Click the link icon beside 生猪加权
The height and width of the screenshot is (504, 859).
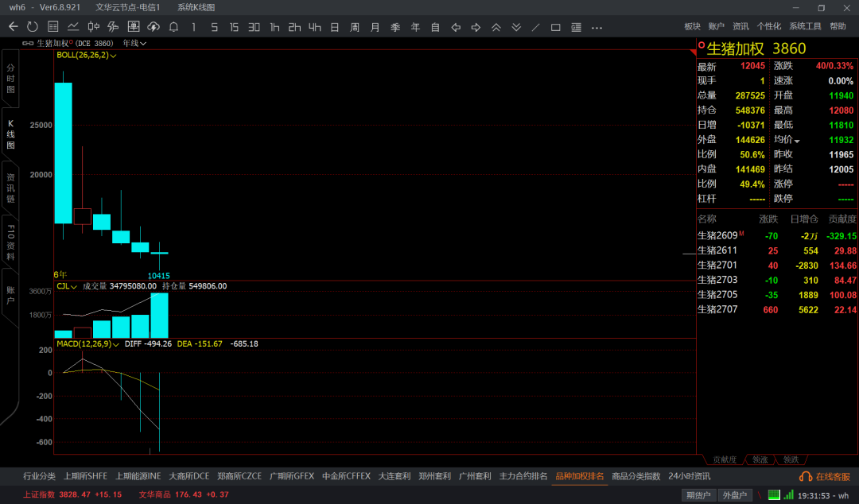pos(27,43)
